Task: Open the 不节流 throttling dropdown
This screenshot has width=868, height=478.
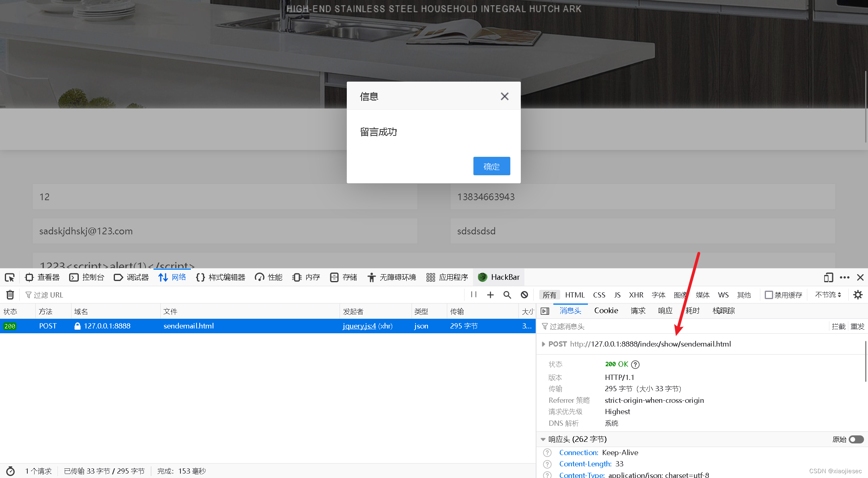Action: (x=827, y=295)
